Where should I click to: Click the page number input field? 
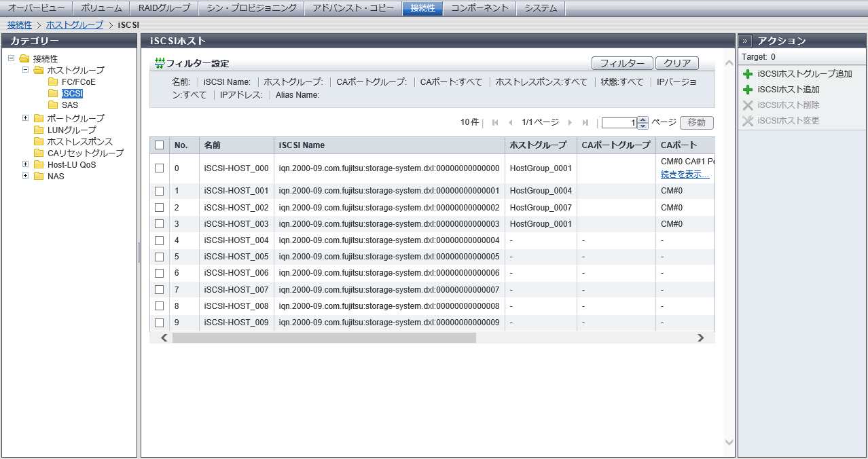(619, 123)
